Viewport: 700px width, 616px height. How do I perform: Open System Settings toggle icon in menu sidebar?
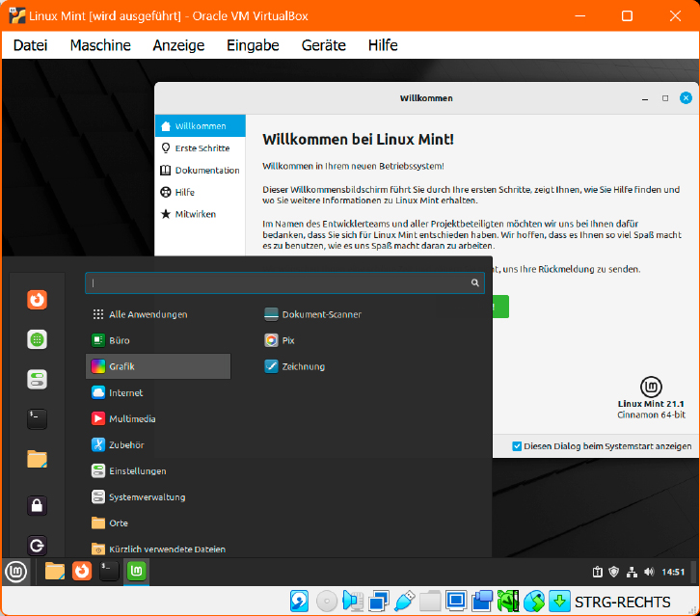[37, 380]
